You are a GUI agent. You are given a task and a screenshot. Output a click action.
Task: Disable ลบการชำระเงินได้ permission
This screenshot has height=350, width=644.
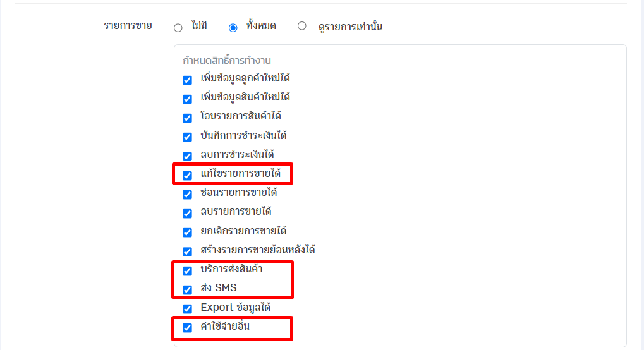[x=187, y=156]
